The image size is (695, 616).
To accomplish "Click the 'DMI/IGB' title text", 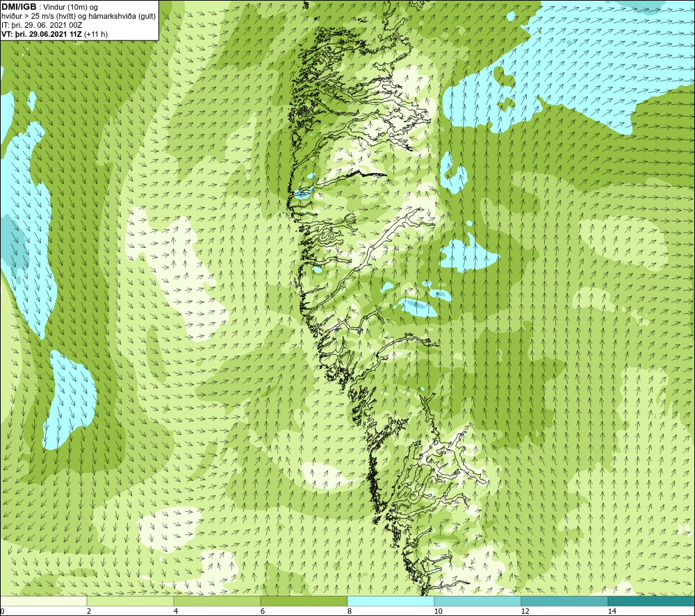I will pos(19,7).
